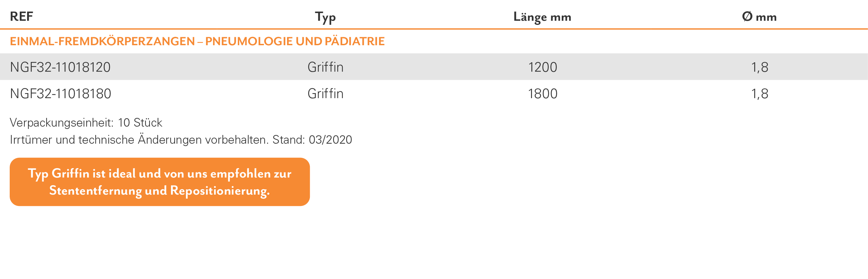Click the 1200 length value

click(x=542, y=67)
